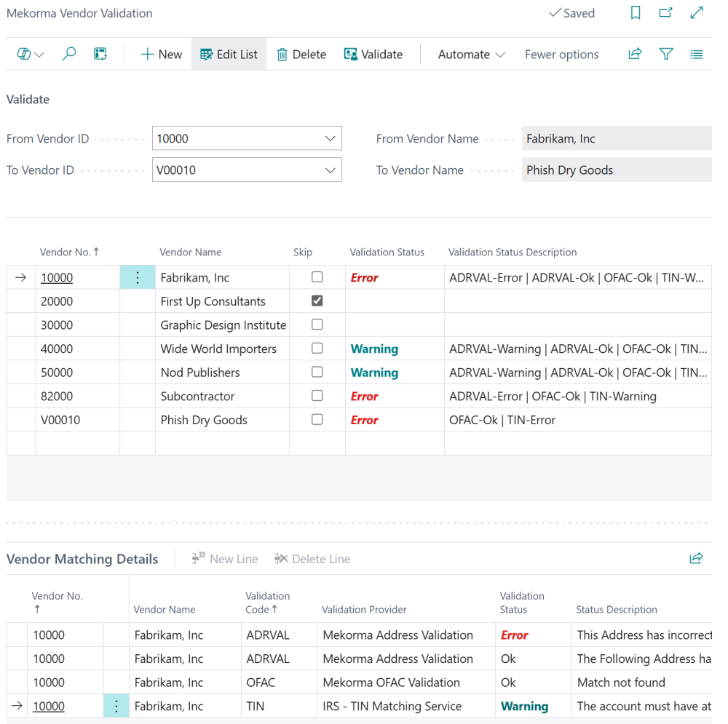The width and height of the screenshot is (728, 724).
Task: Open the filter pane icon
Action: pos(666,54)
